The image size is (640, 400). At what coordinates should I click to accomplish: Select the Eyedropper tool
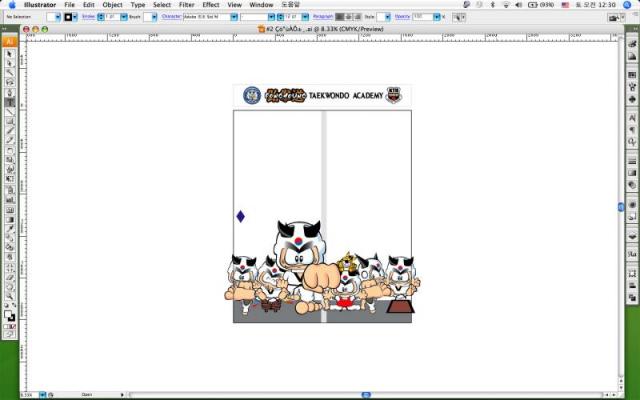click(x=10, y=229)
